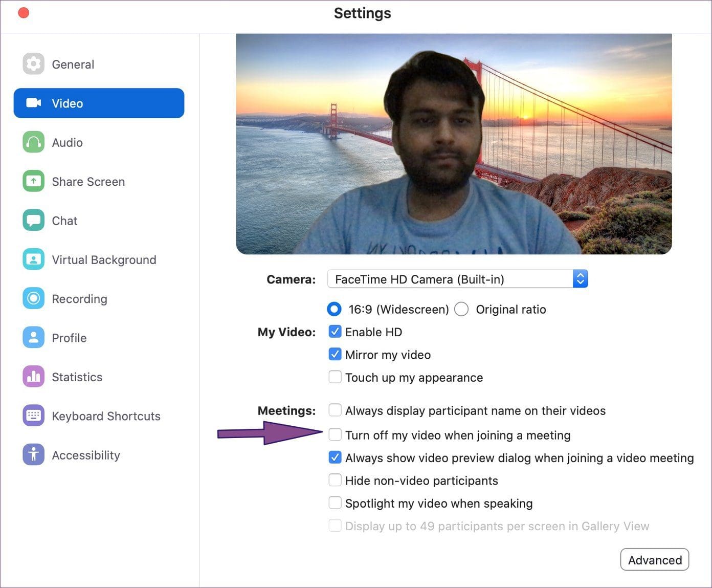This screenshot has height=588, width=712.
Task: Go to Share Screen settings
Action: (x=99, y=181)
